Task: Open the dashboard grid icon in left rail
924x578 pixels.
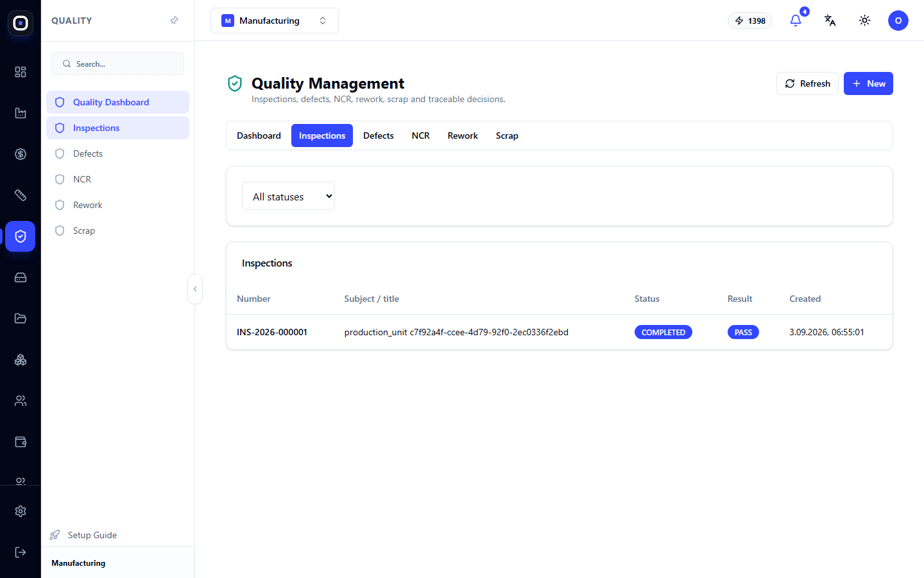Action: pos(21,72)
